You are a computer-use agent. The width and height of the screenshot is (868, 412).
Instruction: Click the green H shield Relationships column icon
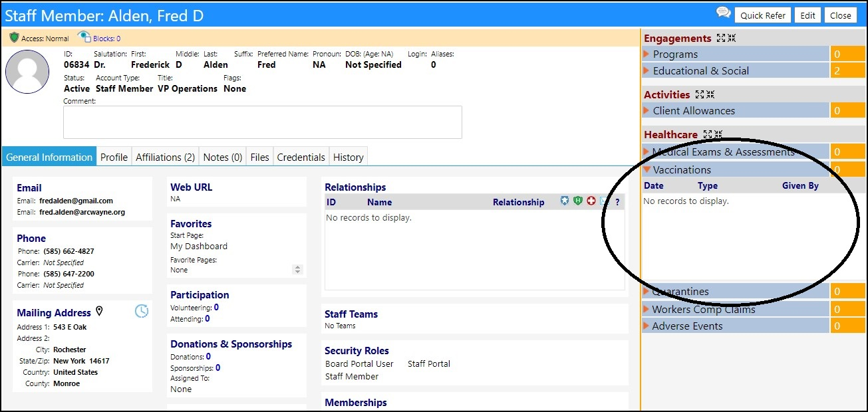click(578, 201)
